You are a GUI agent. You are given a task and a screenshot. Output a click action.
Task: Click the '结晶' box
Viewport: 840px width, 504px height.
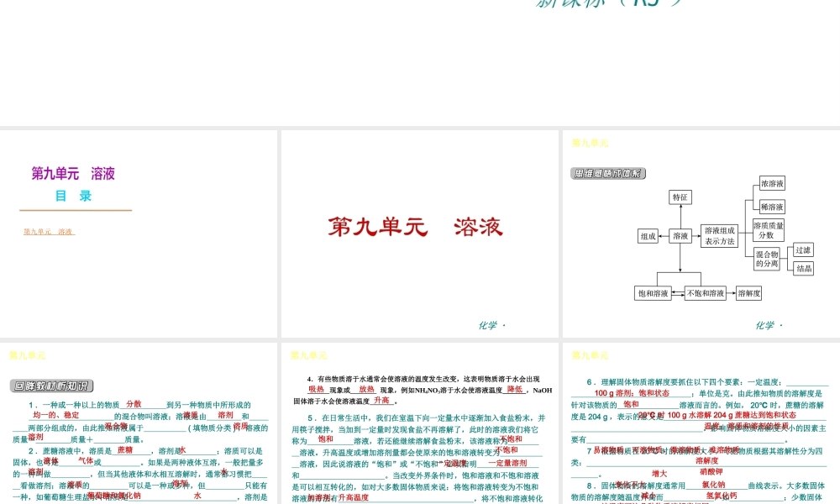(x=803, y=268)
